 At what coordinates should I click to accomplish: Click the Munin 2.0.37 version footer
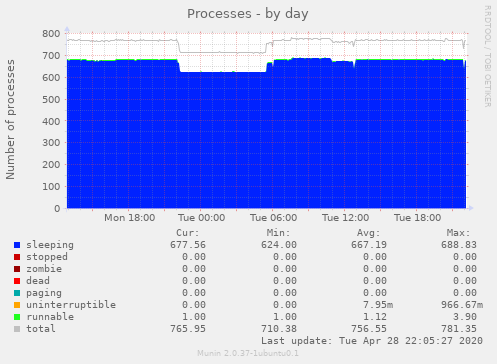click(248, 353)
